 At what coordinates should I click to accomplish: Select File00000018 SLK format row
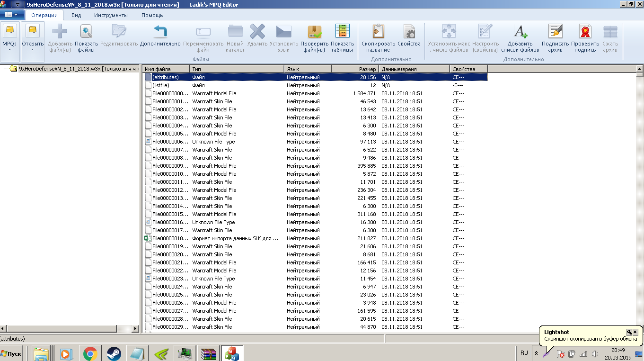pyautogui.click(x=315, y=238)
